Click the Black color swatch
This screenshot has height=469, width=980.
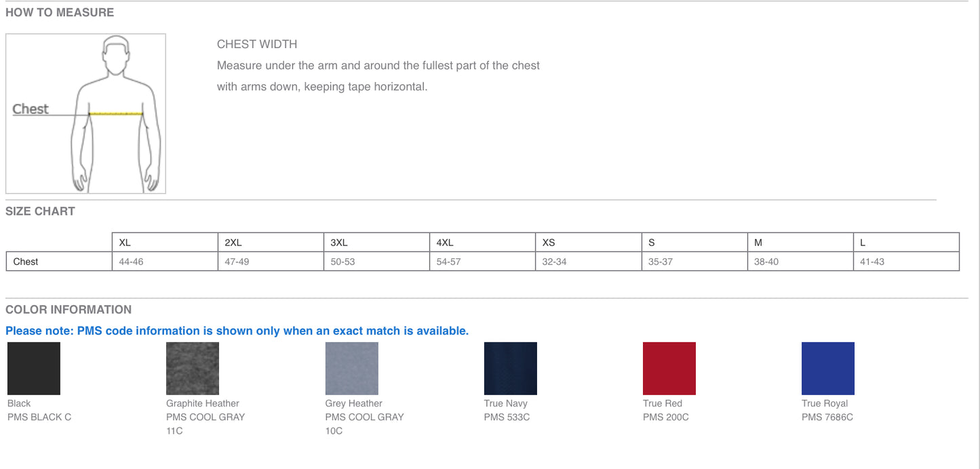point(34,368)
